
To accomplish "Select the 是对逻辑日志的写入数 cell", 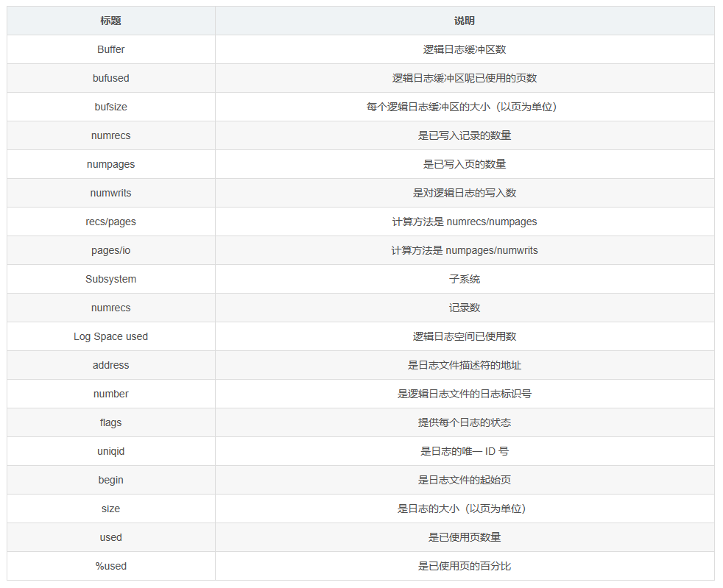I will pyautogui.click(x=465, y=193).
